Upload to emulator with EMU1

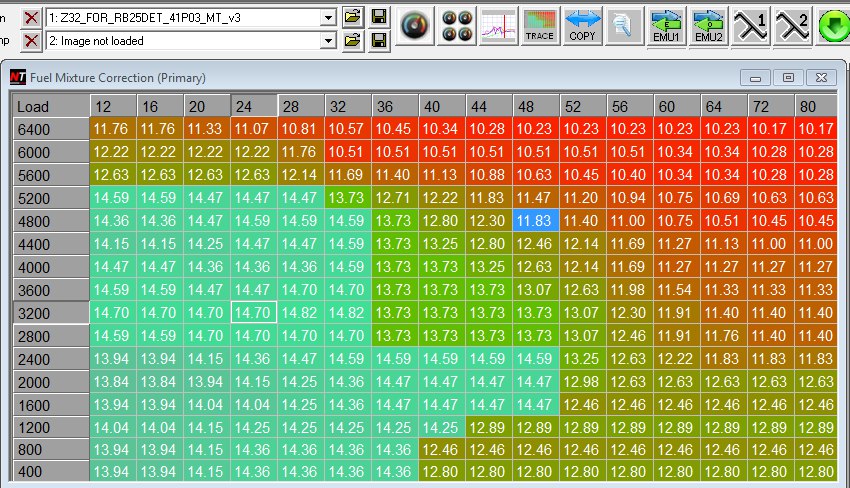click(x=667, y=27)
